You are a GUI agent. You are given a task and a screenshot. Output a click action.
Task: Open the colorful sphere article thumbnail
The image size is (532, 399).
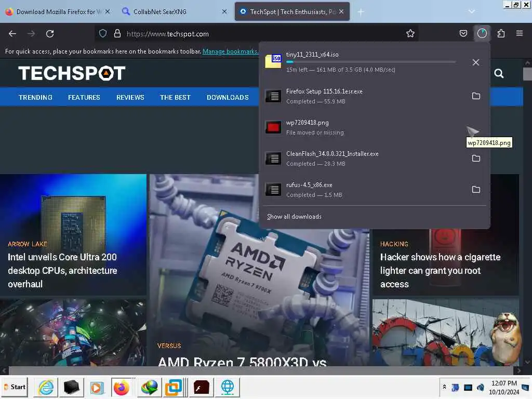(73, 332)
